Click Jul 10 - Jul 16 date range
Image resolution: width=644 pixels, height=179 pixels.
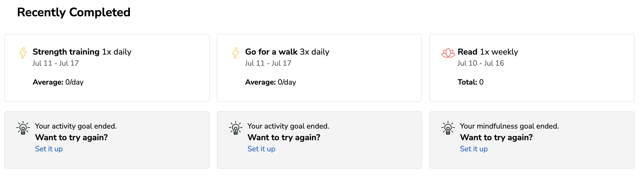tap(481, 63)
